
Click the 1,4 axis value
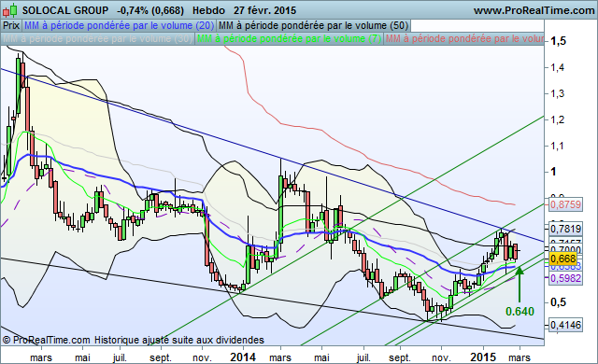click(x=557, y=67)
